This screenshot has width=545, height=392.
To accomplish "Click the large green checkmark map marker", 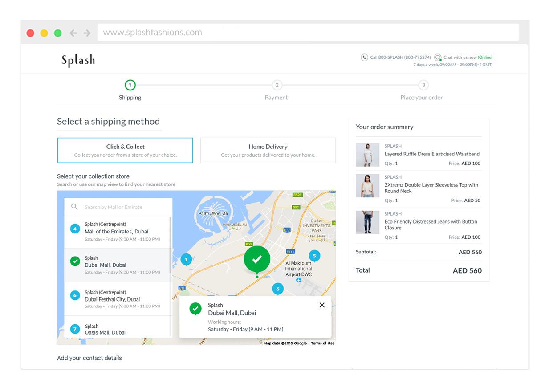I will click(x=257, y=258).
